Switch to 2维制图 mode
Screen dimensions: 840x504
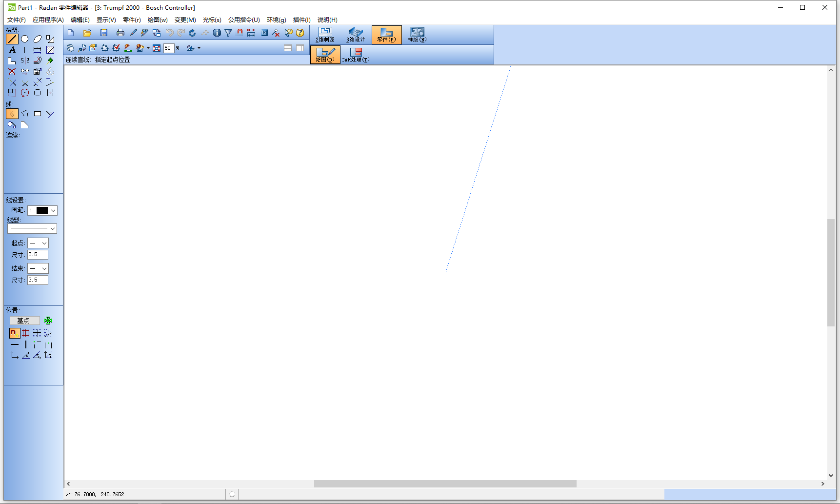point(325,35)
